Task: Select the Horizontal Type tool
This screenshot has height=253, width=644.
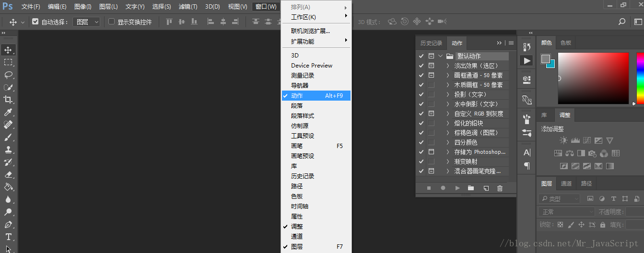Action: coord(8,237)
